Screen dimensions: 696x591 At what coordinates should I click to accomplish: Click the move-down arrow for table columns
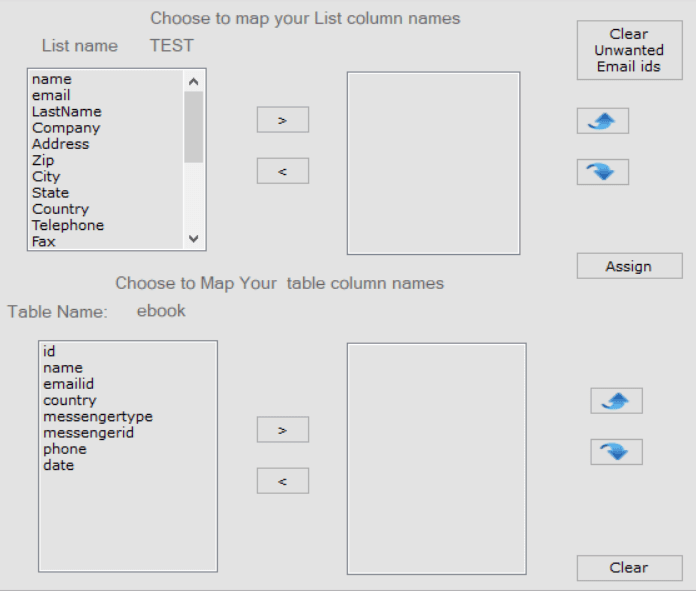[616, 452]
